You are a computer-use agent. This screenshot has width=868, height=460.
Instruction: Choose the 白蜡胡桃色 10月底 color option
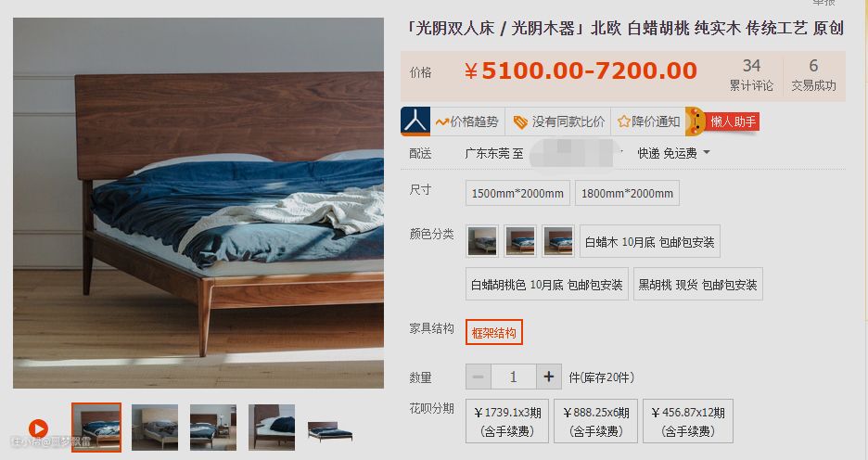[x=547, y=285]
